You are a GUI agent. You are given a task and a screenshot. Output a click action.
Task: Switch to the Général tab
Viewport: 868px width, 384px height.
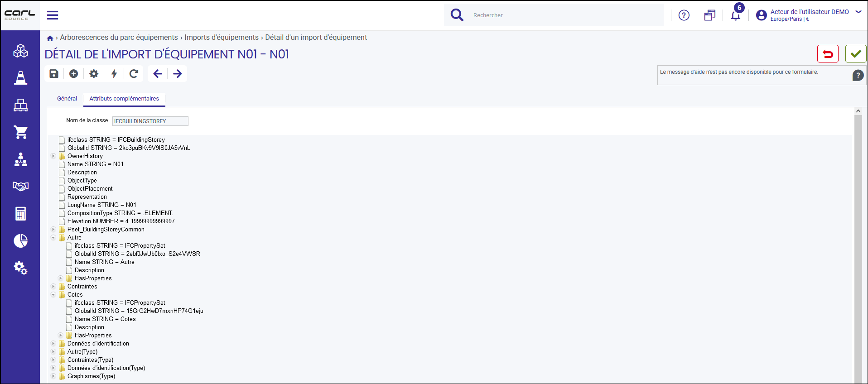(x=67, y=99)
